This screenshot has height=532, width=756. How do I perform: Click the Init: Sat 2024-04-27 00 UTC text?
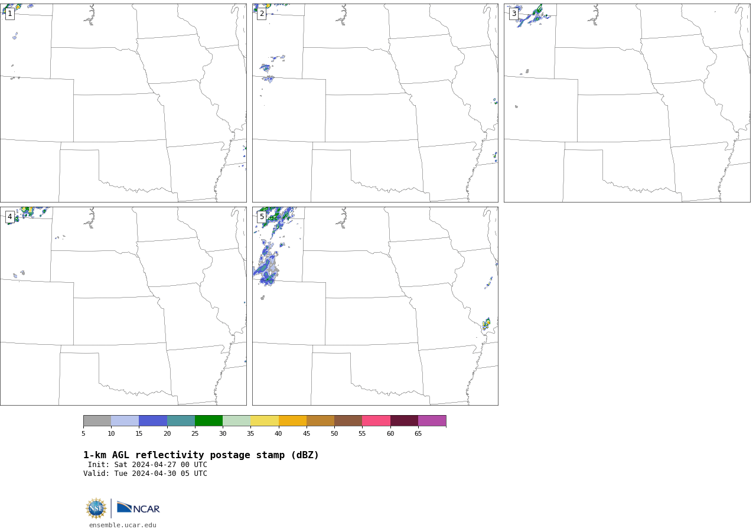148,465
